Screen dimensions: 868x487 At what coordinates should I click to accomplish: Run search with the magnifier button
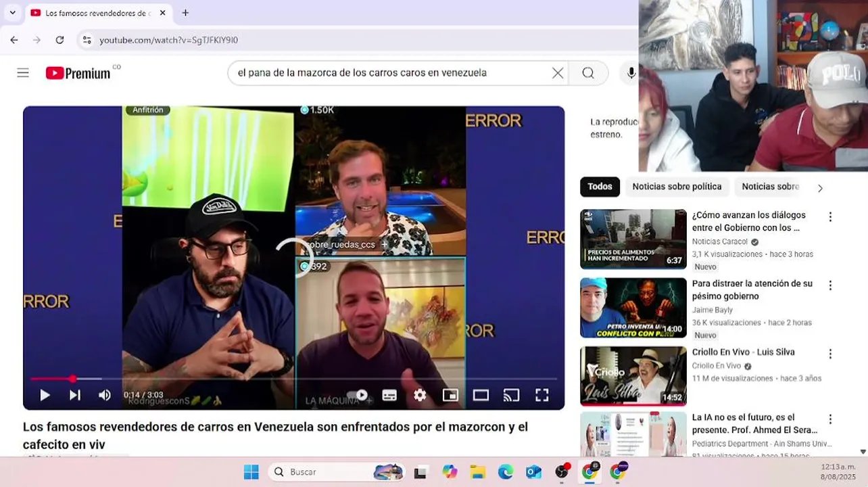pos(588,73)
